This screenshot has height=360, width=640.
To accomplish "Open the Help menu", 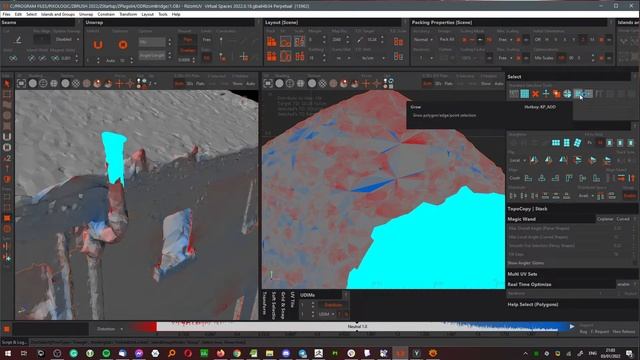I will tap(176, 14).
